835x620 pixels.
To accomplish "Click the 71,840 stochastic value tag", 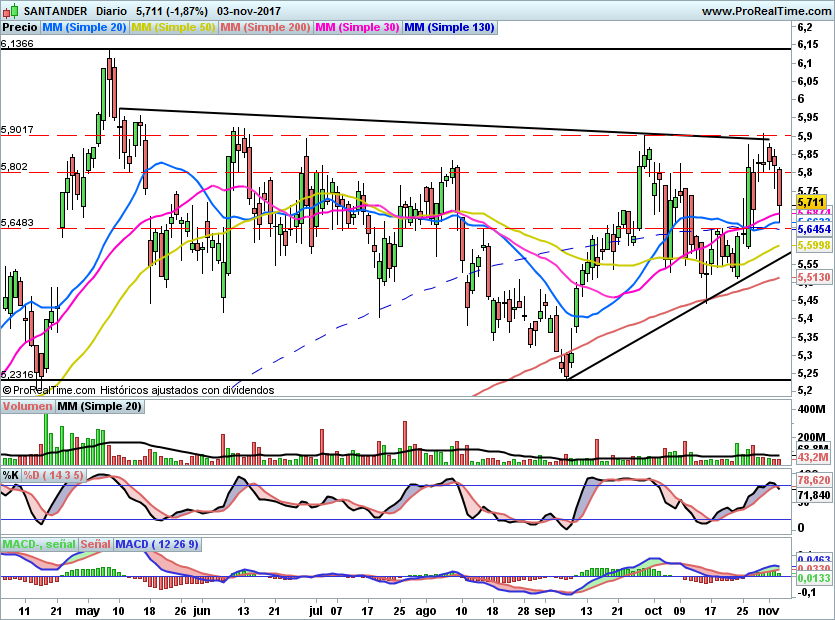I will 814,495.
